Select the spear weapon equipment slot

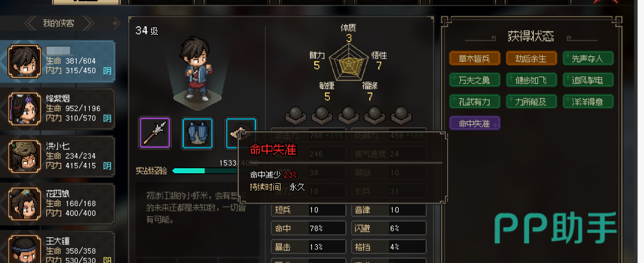pos(155,132)
